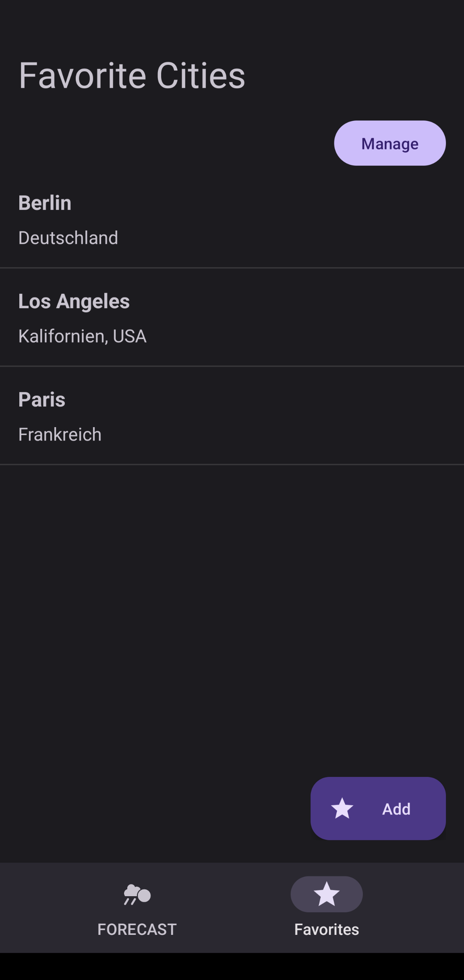464x980 pixels.
Task: Select the Favorites tab label
Action: pyautogui.click(x=326, y=929)
